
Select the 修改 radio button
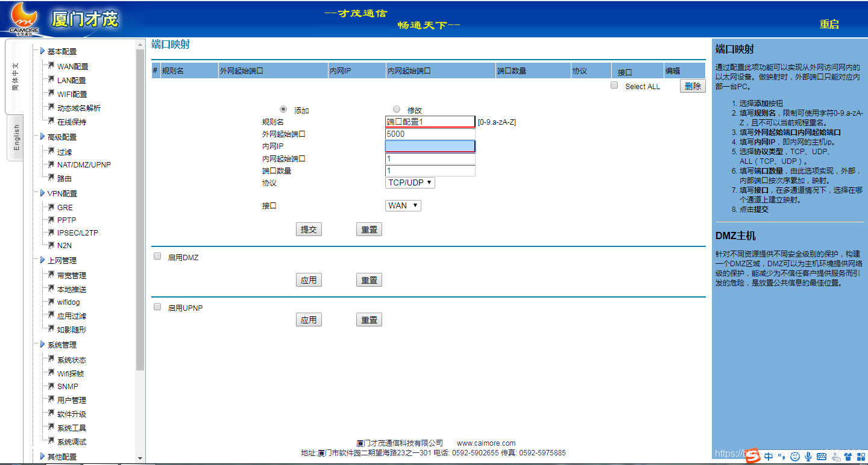coord(397,109)
